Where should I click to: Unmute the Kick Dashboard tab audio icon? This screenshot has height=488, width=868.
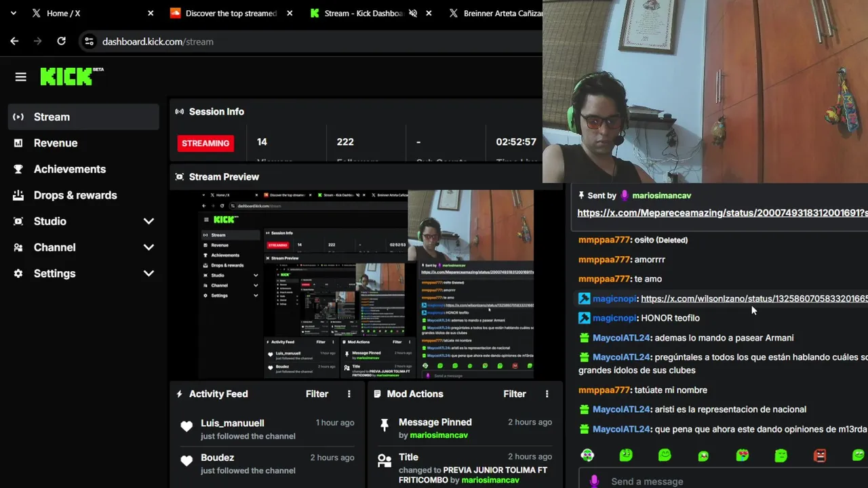413,13
